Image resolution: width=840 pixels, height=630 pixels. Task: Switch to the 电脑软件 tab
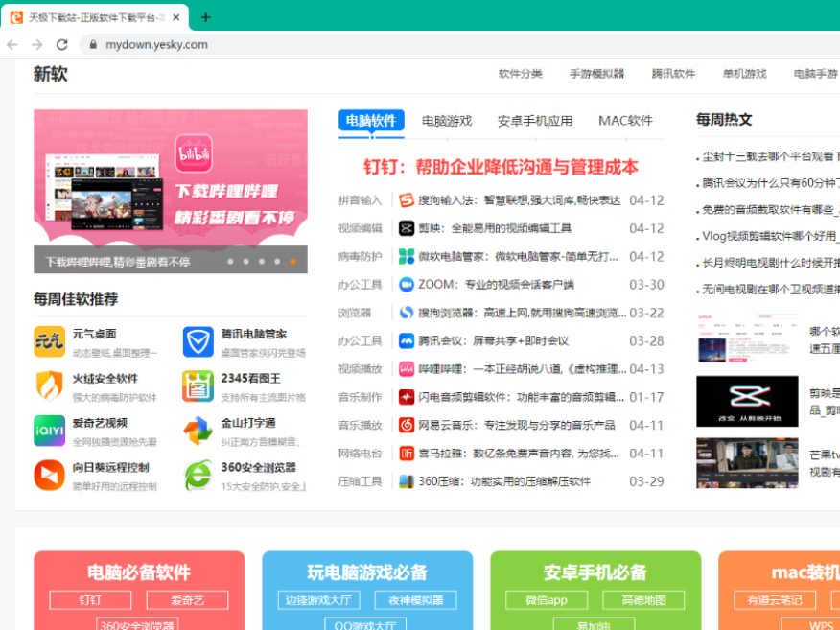click(x=371, y=121)
